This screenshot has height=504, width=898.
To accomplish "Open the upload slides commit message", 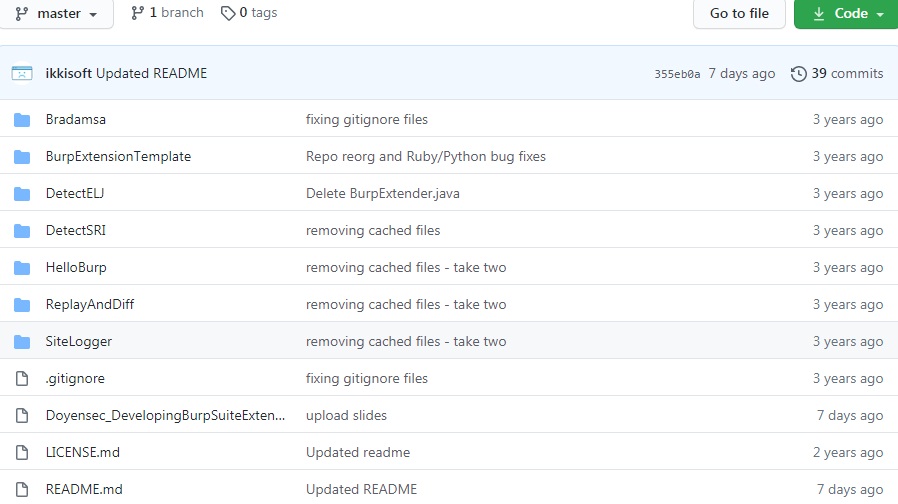I will [x=346, y=415].
